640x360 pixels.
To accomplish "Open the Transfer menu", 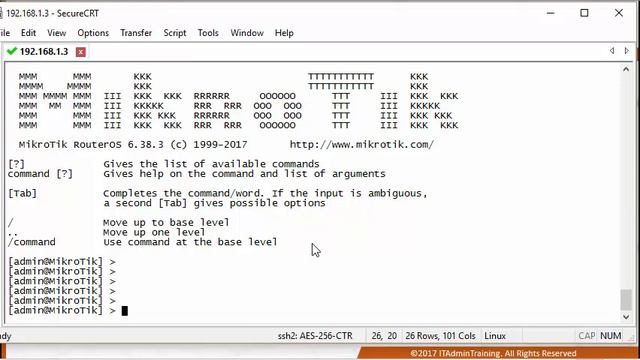I will coord(136,33).
